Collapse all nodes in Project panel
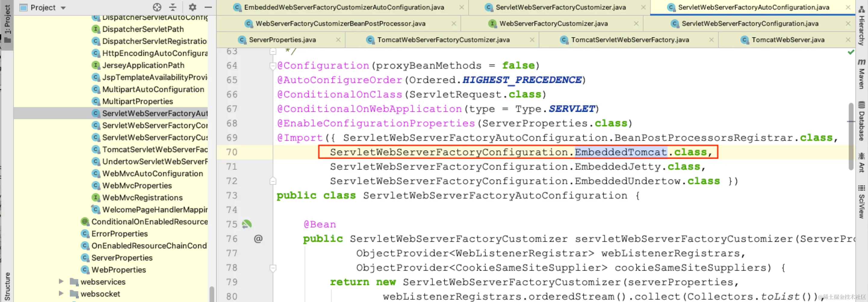This screenshot has height=302, width=868. pos(173,7)
